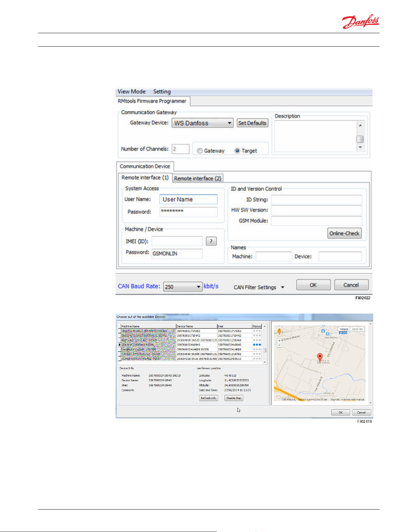Select Device Name cell 359769031714352

197,331
